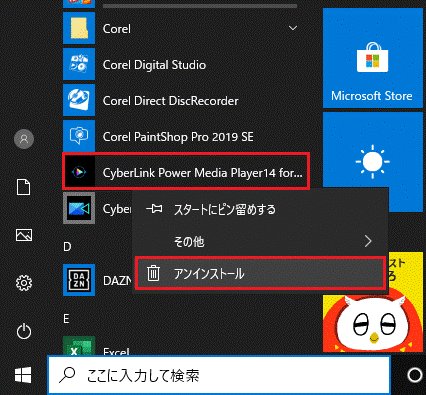Launch Corel Direct DiscRecorder label
The image size is (426, 395).
171,101
